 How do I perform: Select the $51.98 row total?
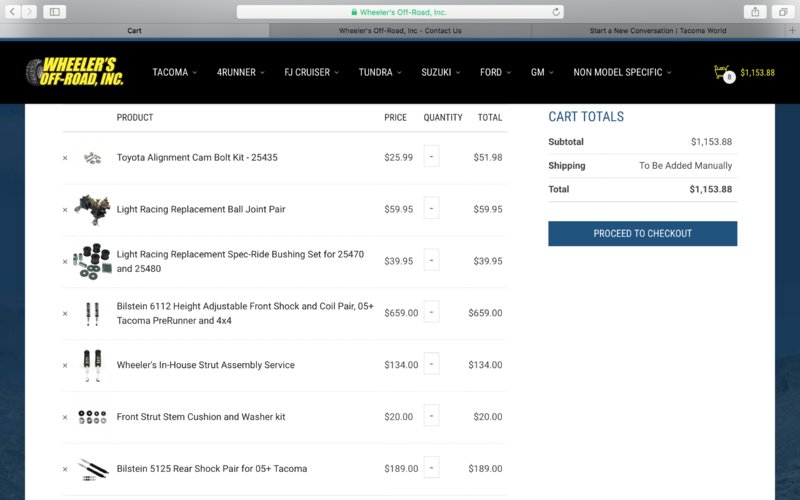[488, 158]
